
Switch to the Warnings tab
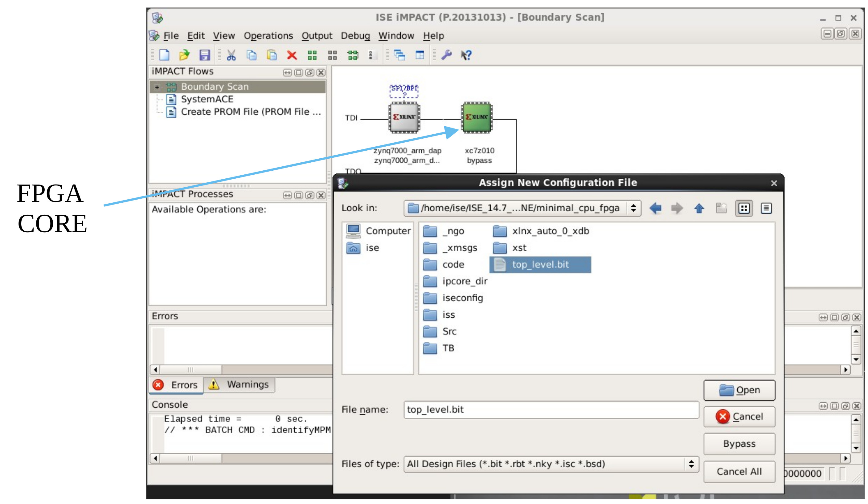(240, 384)
